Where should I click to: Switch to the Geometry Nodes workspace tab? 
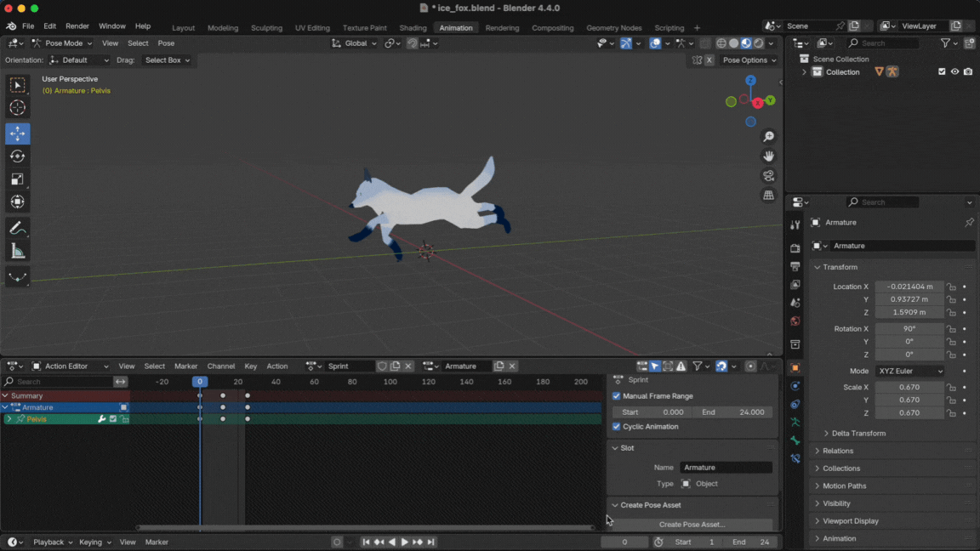click(x=613, y=27)
